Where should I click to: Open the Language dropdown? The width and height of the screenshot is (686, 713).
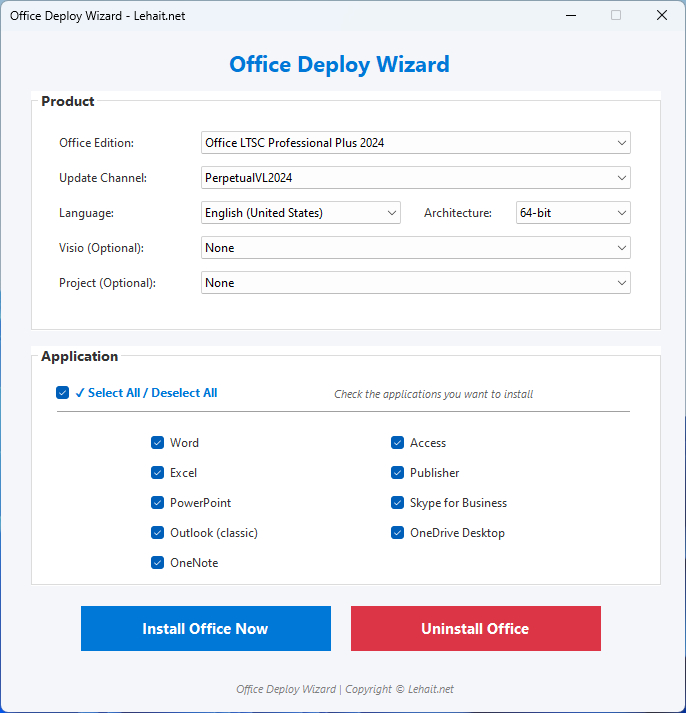[300, 213]
